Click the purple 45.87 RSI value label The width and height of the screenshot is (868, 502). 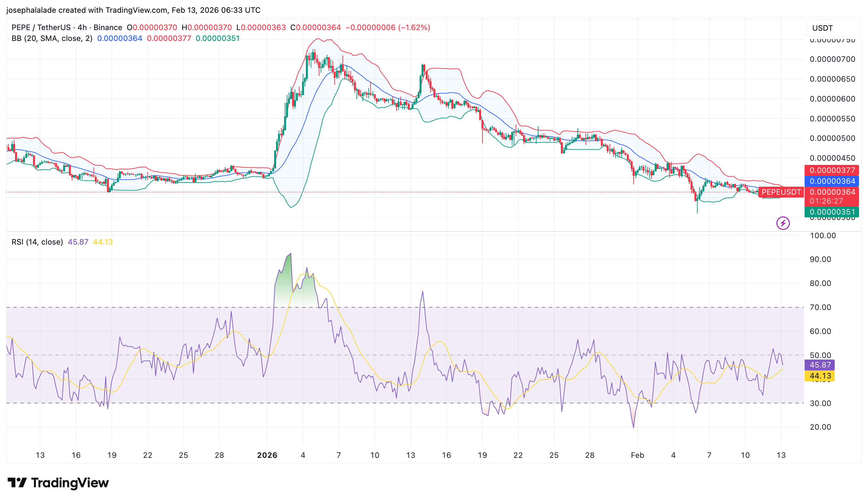coord(820,365)
